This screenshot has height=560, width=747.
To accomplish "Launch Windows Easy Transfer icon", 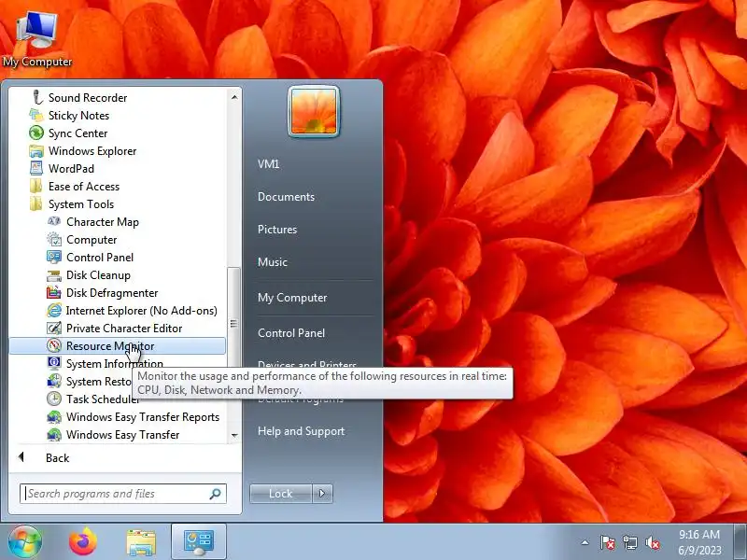I will pyautogui.click(x=54, y=434).
